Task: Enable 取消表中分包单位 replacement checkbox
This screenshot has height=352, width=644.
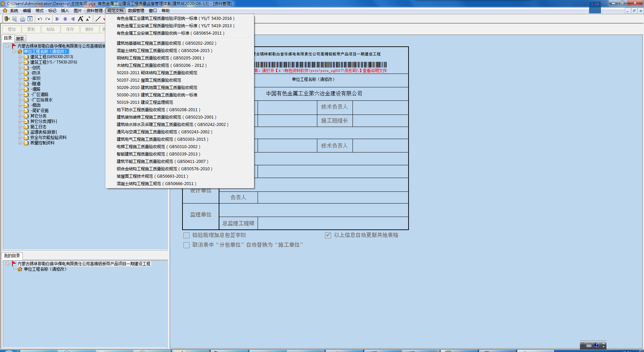Action: 186,245
